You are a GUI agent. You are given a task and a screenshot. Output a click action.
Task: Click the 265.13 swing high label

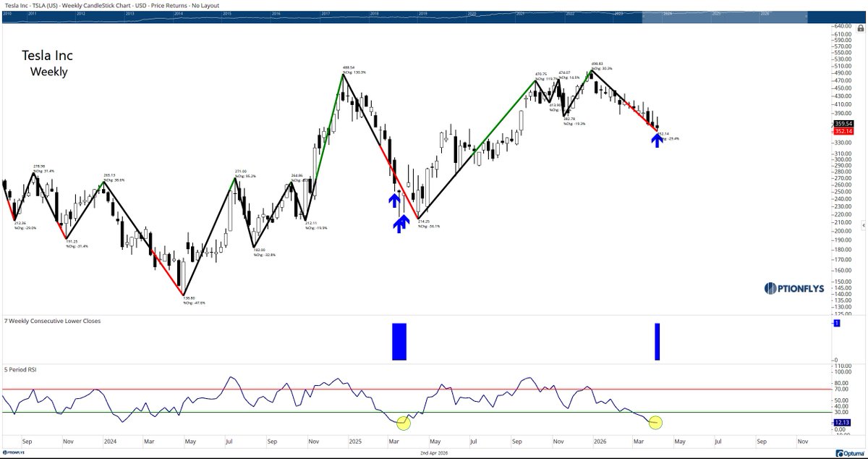click(x=111, y=174)
